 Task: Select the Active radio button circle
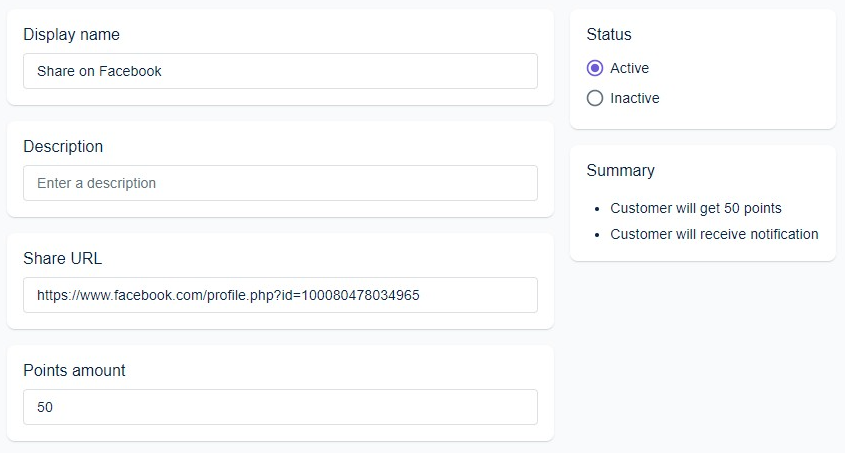click(595, 68)
